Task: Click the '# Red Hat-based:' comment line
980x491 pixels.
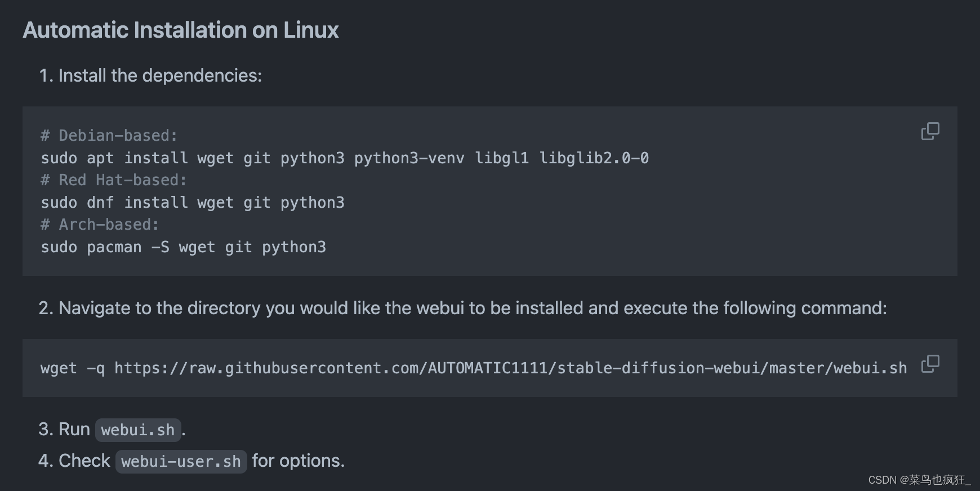Action: (114, 180)
